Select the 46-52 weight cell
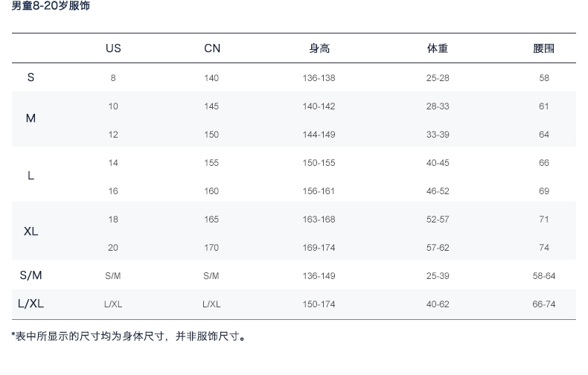This screenshot has height=375, width=588. click(438, 191)
